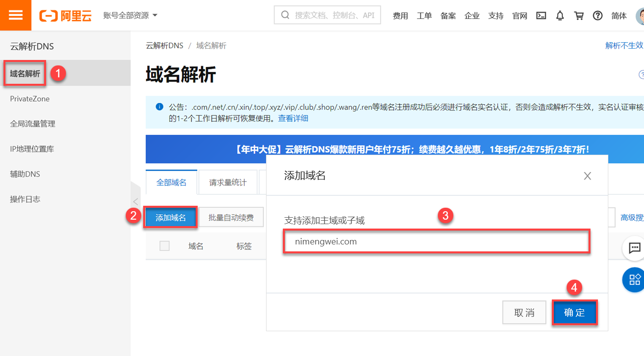Click the top search box
Viewport: 644px width, 356px height.
[x=327, y=15]
